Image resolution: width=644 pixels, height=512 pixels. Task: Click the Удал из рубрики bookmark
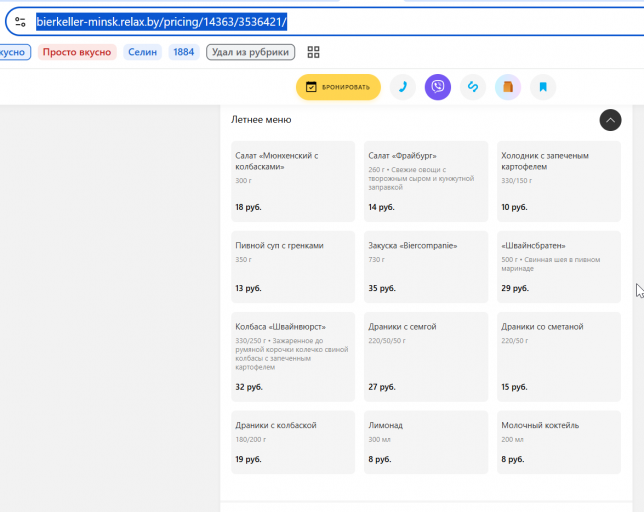coord(251,52)
